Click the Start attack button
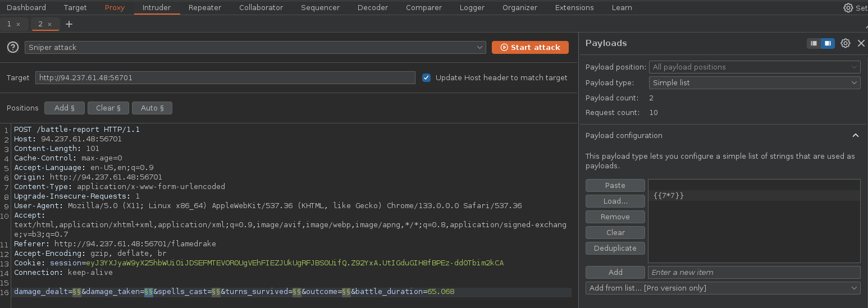The width and height of the screenshot is (868, 308). click(x=530, y=48)
